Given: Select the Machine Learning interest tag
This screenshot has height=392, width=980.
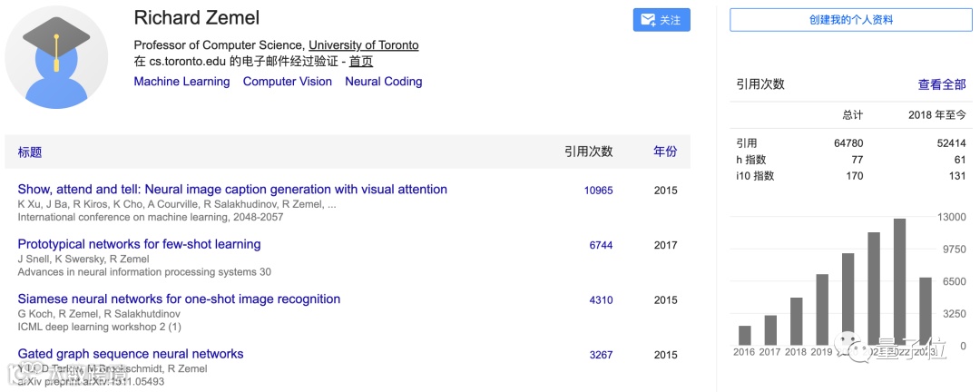Looking at the screenshot, I should coord(181,82).
